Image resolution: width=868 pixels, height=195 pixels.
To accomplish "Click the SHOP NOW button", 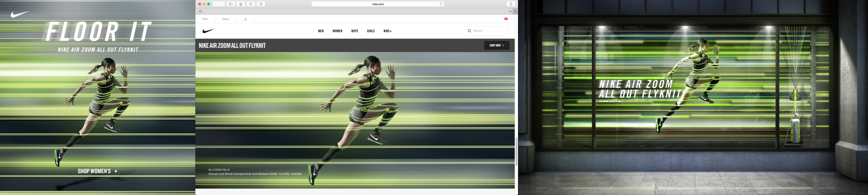I will pos(496,45).
